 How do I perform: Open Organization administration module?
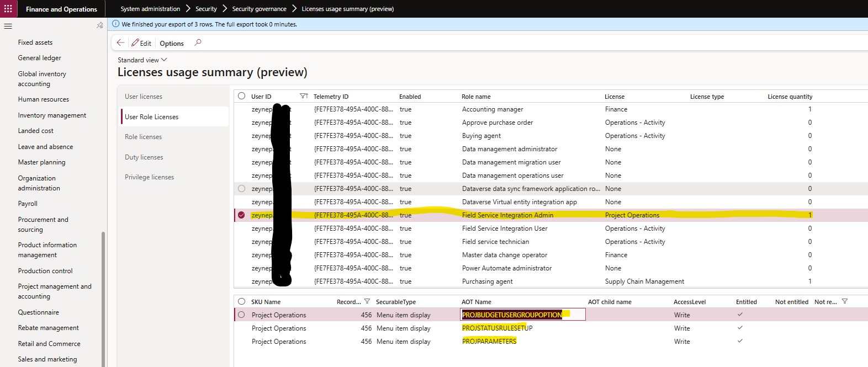coord(39,183)
